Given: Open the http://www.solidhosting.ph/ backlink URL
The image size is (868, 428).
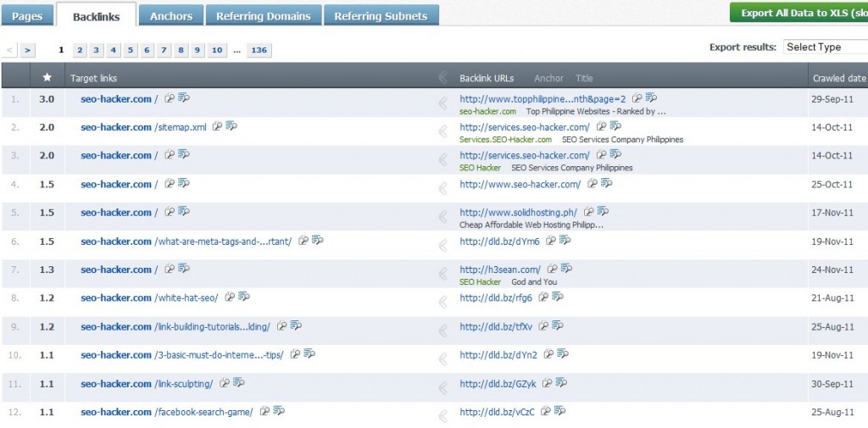Looking at the screenshot, I should tap(518, 213).
